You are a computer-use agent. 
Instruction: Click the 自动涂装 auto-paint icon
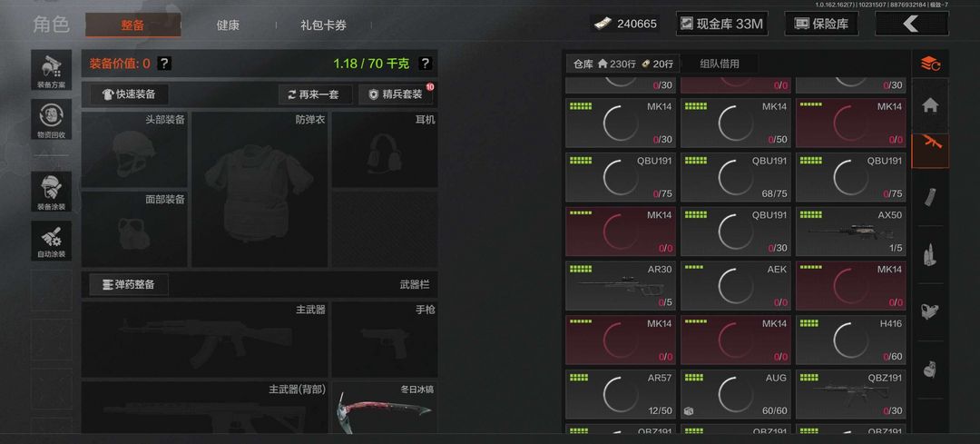click(x=51, y=241)
